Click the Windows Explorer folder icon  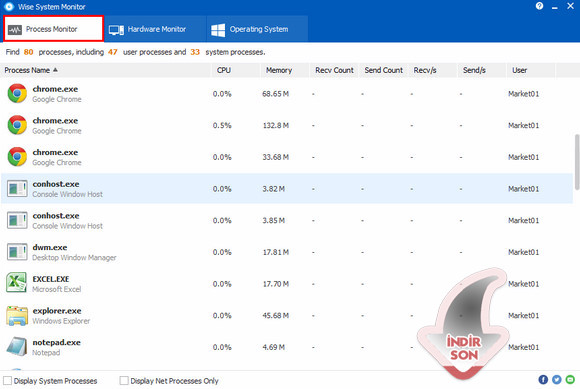17,315
